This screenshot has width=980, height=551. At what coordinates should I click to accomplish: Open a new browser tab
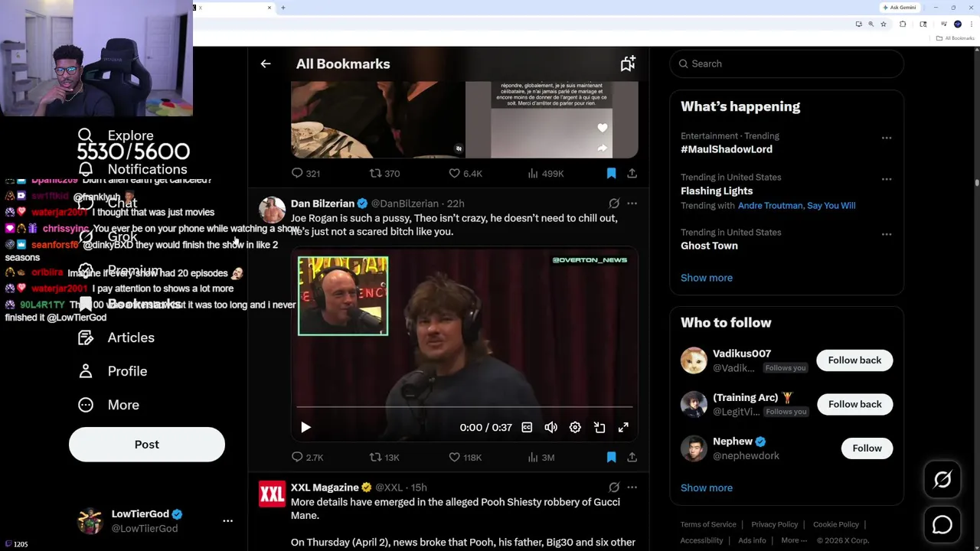click(283, 8)
